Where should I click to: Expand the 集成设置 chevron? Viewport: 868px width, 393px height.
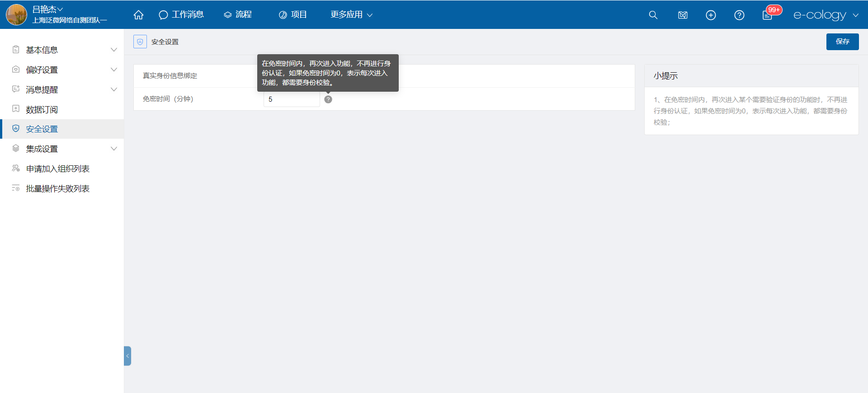click(114, 149)
